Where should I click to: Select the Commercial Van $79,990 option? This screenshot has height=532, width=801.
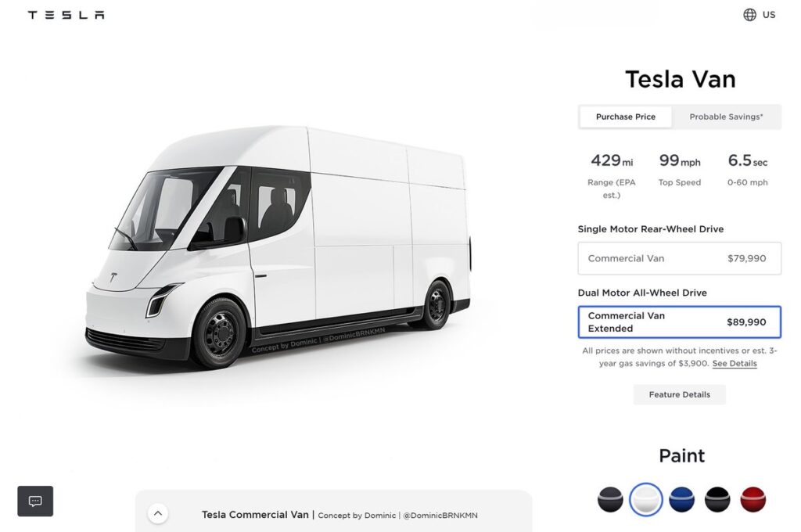point(679,258)
